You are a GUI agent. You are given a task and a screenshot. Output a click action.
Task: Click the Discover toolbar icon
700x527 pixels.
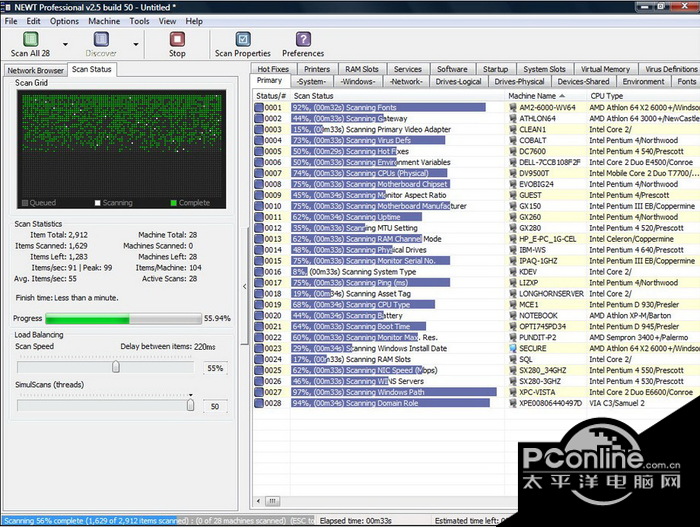101,40
